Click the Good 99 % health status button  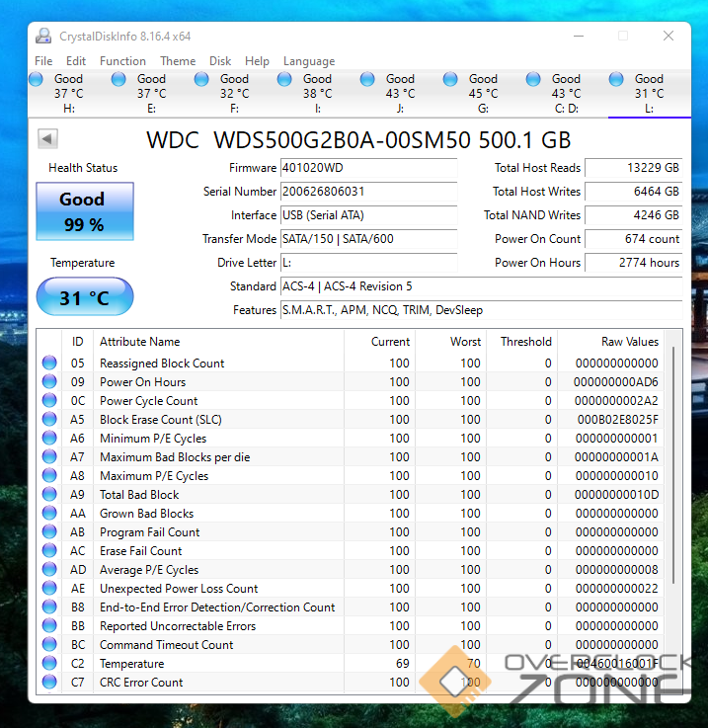84,211
